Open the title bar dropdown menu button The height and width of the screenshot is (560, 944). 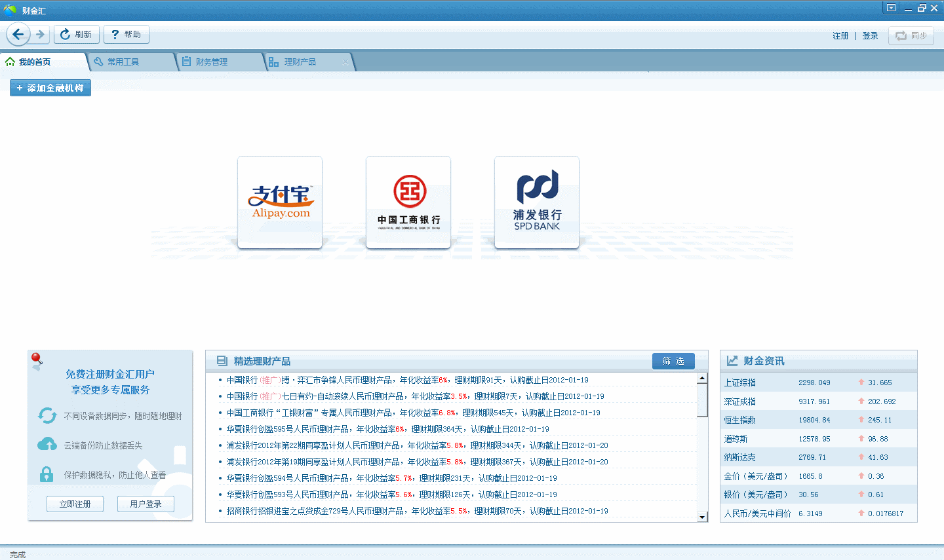coord(891,8)
